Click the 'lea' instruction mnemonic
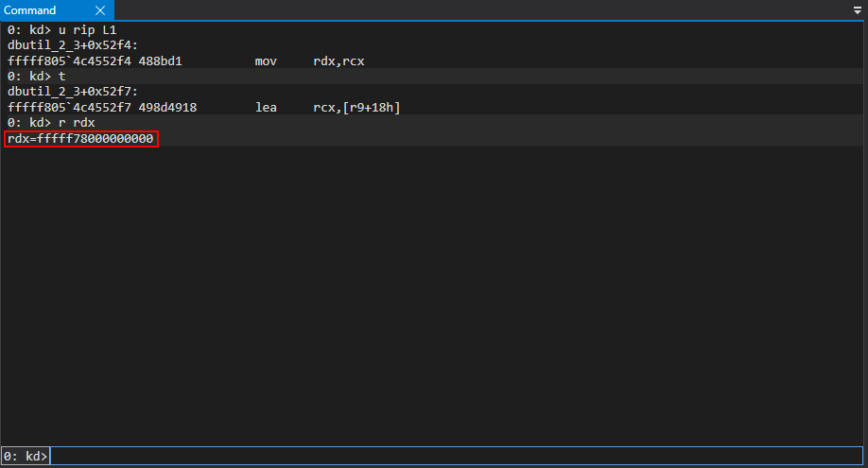The width and height of the screenshot is (868, 468). (x=266, y=108)
